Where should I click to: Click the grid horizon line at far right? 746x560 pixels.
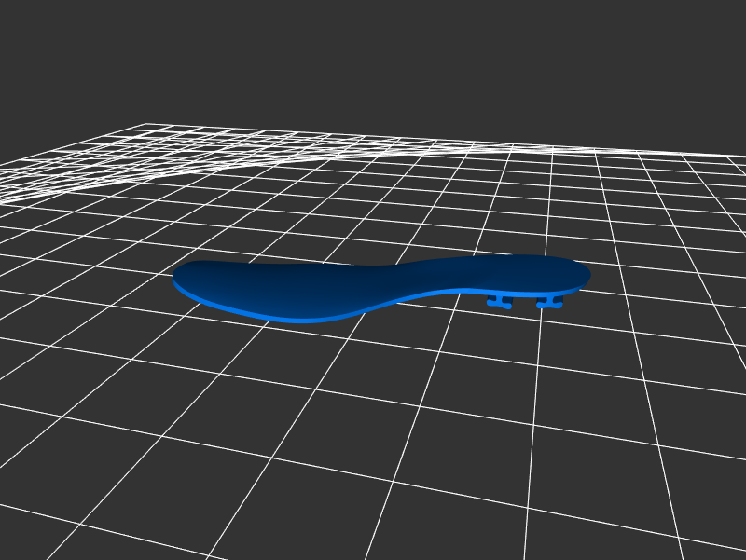tap(718, 155)
